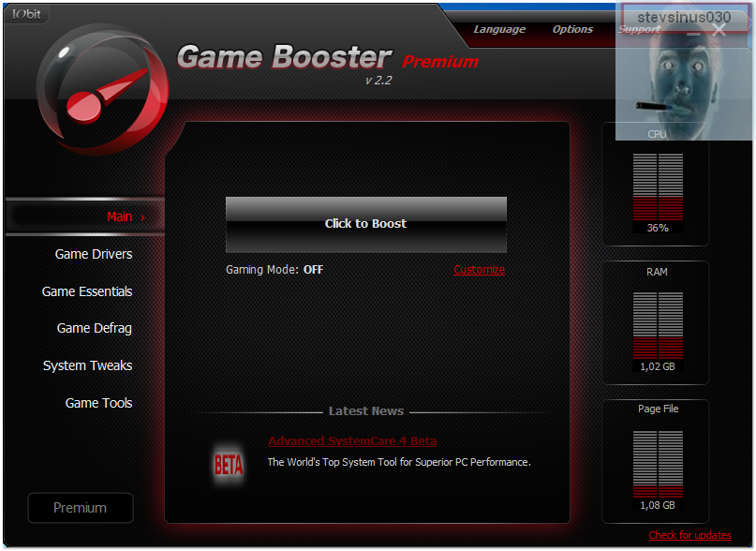Click the red BETA badge in Latest News
Screen dimensions: 756x551
point(228,464)
